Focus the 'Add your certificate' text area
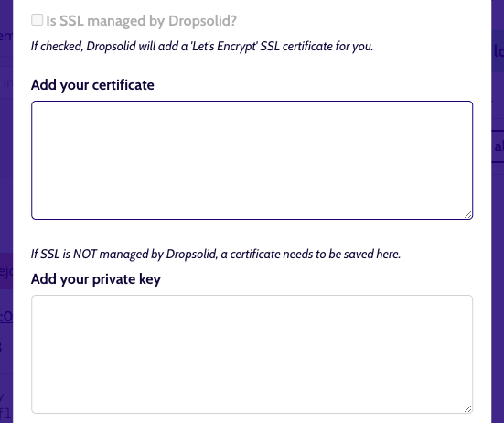The height and width of the screenshot is (423, 504). tap(252, 160)
